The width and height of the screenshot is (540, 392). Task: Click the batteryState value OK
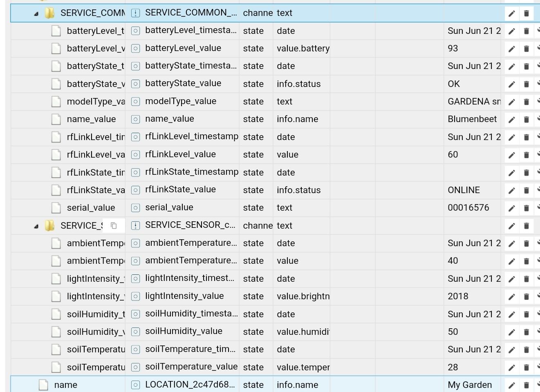click(x=454, y=84)
